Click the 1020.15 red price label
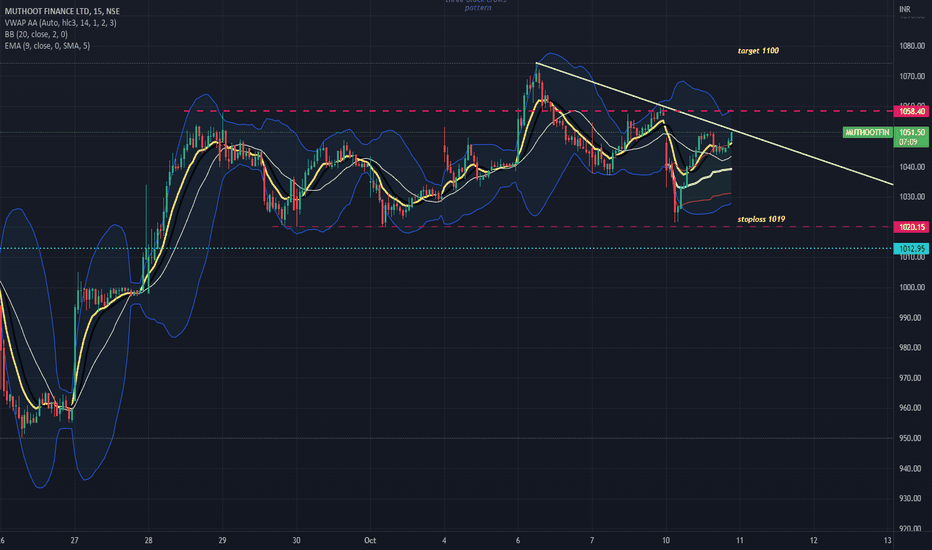 tap(911, 227)
